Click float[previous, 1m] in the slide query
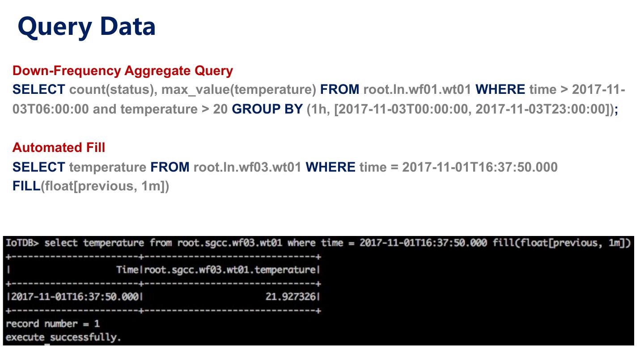The height and width of the screenshot is (362, 644). coord(105,186)
